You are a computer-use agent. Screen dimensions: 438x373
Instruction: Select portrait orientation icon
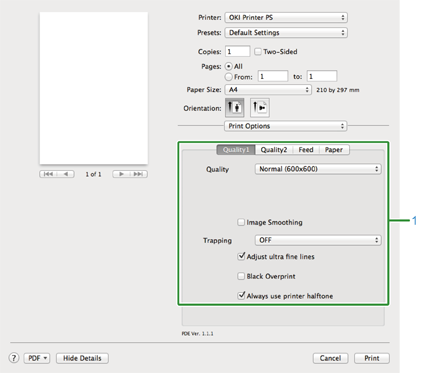(235, 108)
